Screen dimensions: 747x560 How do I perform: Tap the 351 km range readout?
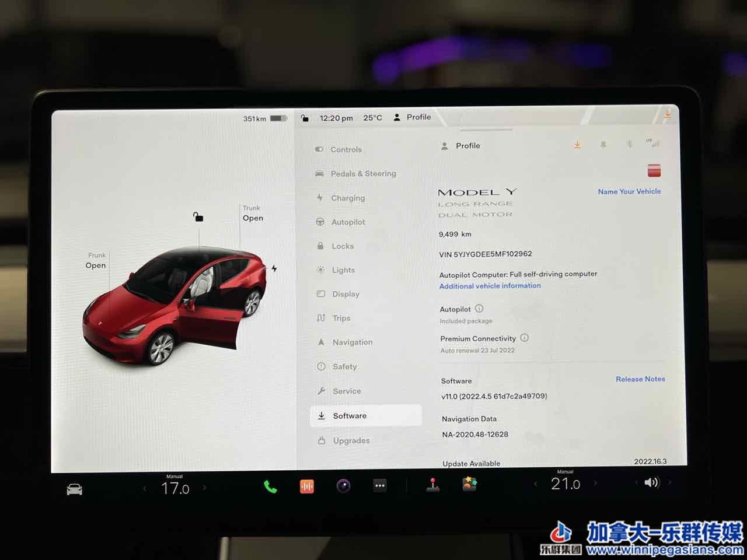(x=254, y=118)
